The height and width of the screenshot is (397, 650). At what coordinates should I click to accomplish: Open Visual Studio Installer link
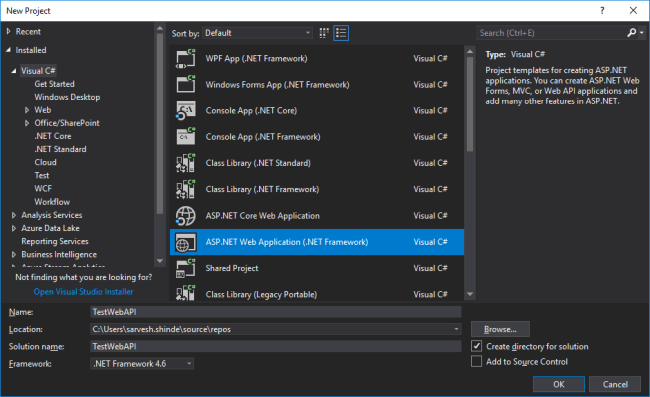tap(83, 292)
